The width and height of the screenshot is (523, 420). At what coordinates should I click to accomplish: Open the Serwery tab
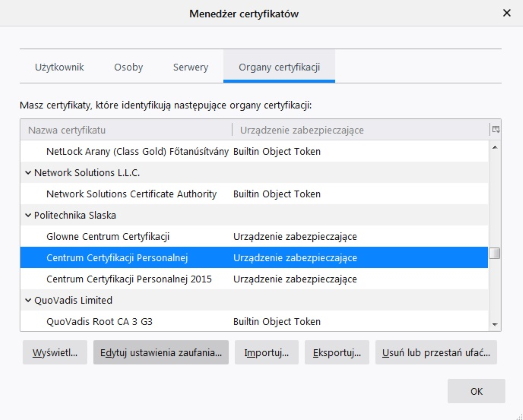[x=190, y=67]
